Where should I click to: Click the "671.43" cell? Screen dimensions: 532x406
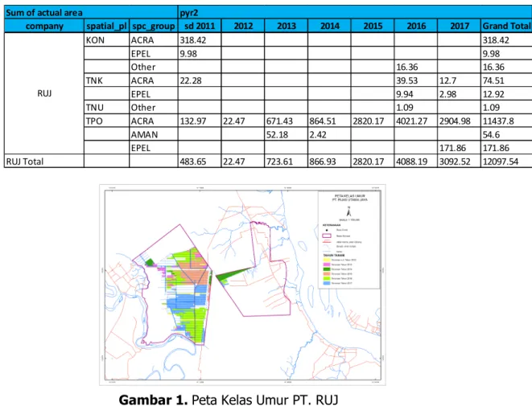click(286, 121)
